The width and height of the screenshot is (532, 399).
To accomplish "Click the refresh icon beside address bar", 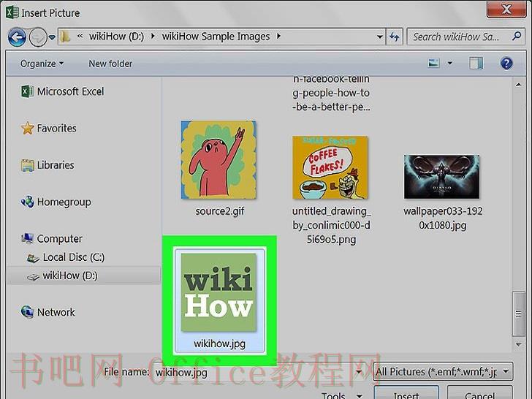I will click(395, 37).
